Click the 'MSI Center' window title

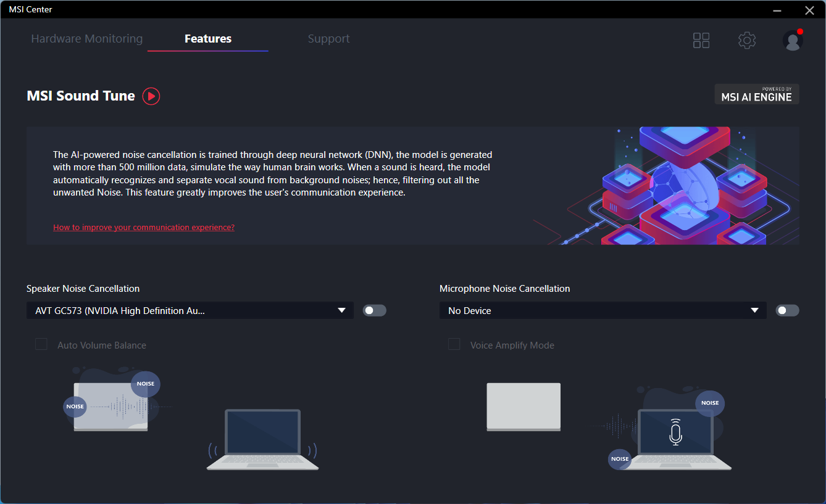30,9
